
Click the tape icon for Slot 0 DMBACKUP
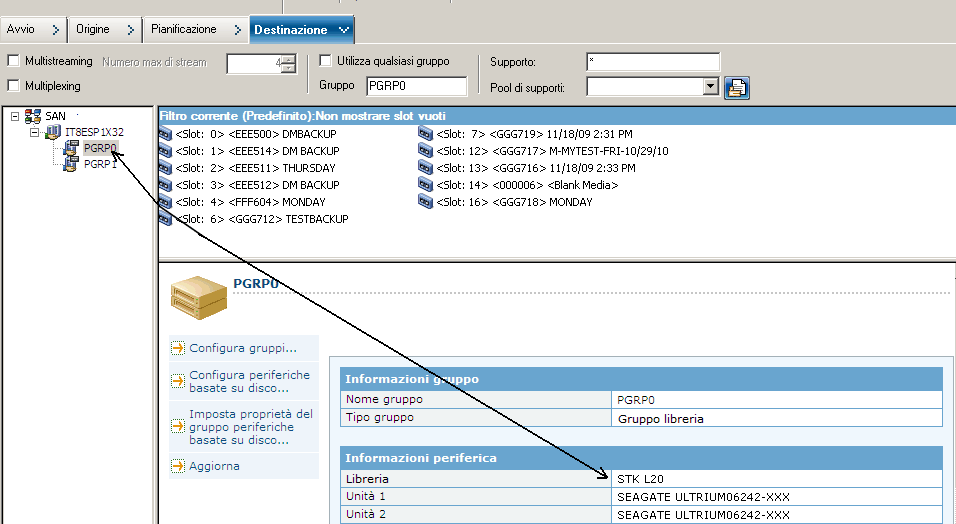[x=165, y=134]
